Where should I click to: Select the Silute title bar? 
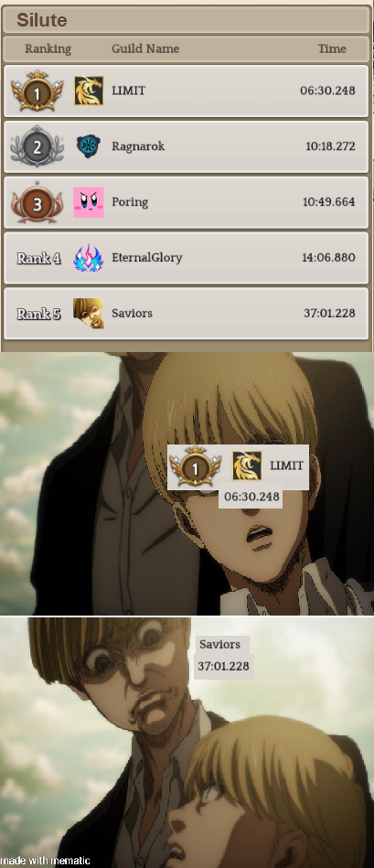pos(187,20)
